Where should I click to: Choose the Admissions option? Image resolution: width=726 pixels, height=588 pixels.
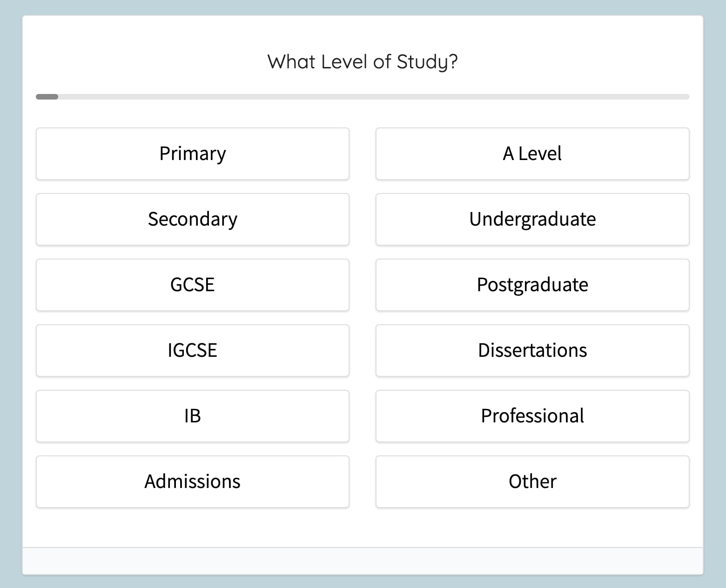(x=192, y=481)
